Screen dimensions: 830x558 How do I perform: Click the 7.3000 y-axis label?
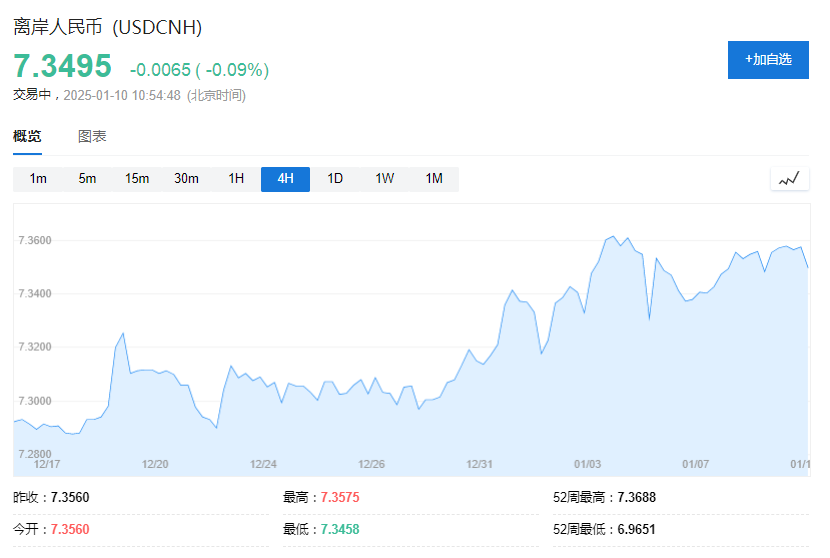point(35,401)
